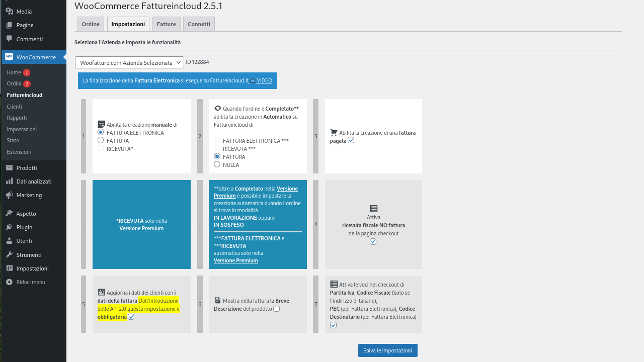This screenshot has width=644, height=362.
Task: Select the NULLA radio button
Action: 217,164
